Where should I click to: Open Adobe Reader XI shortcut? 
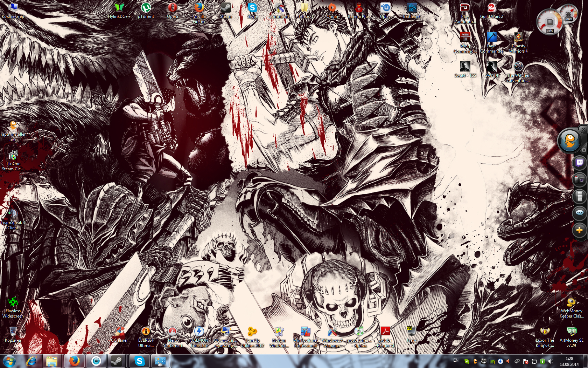pos(385,337)
